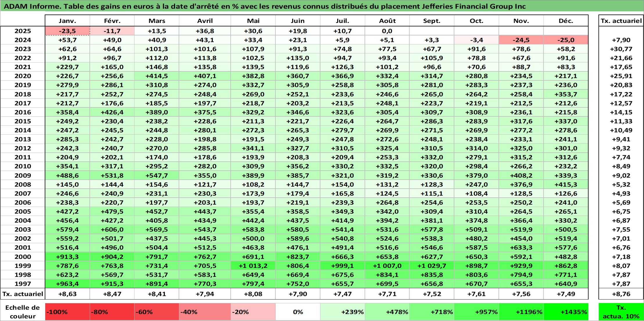Select the cell +913,3
The image size is (644, 321).
pyautogui.click(x=67, y=257)
